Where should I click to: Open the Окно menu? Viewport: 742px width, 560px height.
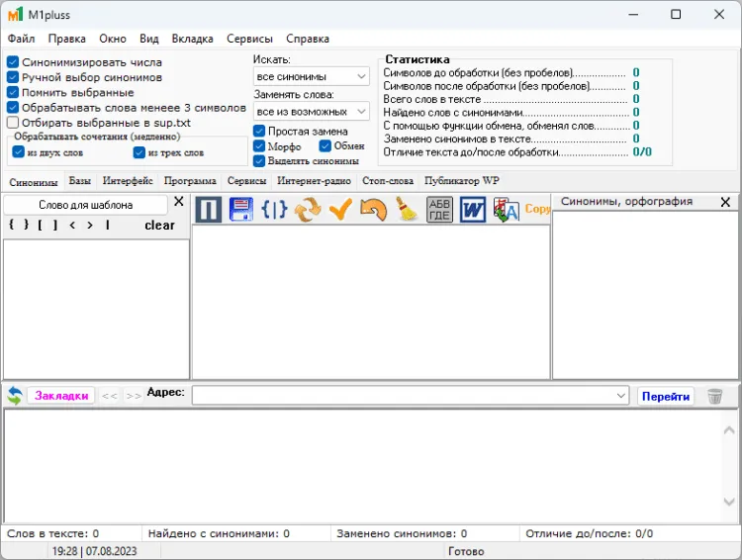point(113,39)
